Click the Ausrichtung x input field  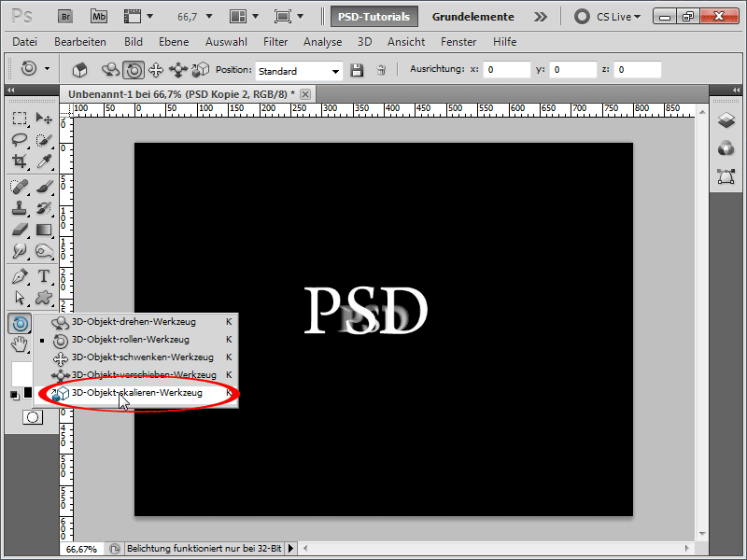506,69
